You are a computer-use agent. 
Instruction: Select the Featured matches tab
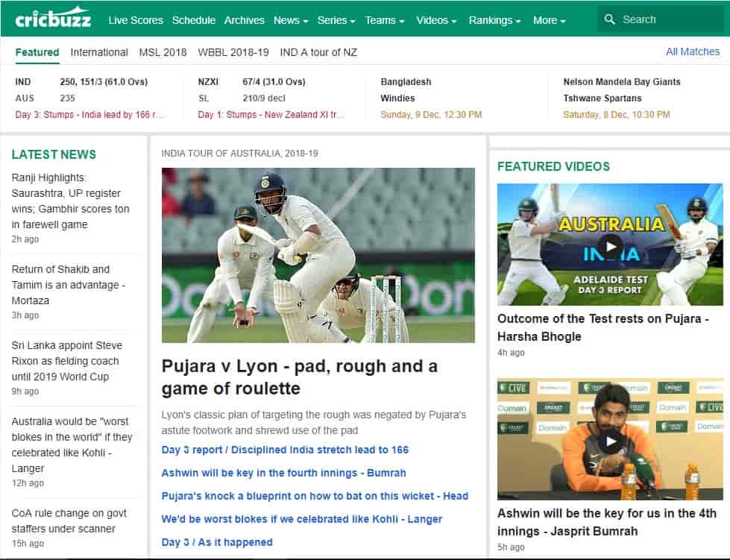(x=37, y=52)
